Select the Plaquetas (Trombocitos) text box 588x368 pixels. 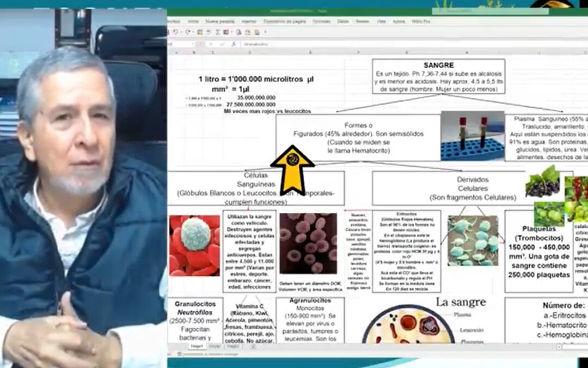point(539,251)
